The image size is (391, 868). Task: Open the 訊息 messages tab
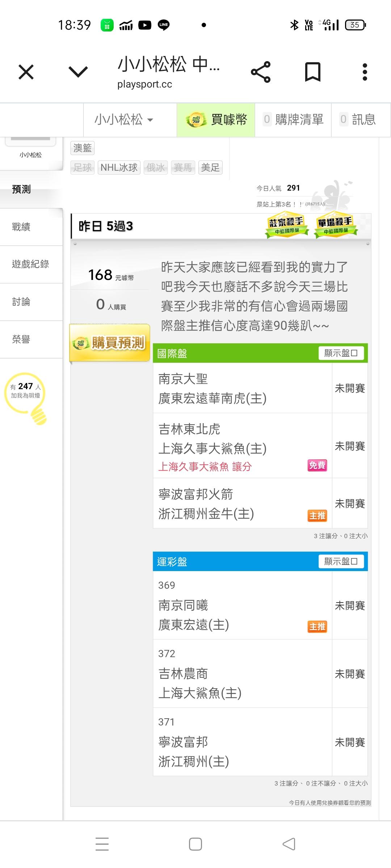358,120
